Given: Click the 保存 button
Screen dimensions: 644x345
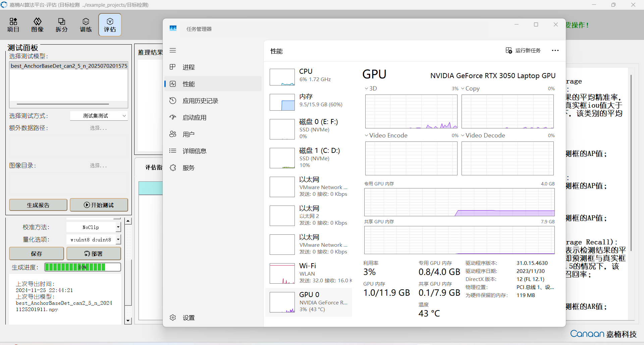Looking at the screenshot, I should point(37,253).
